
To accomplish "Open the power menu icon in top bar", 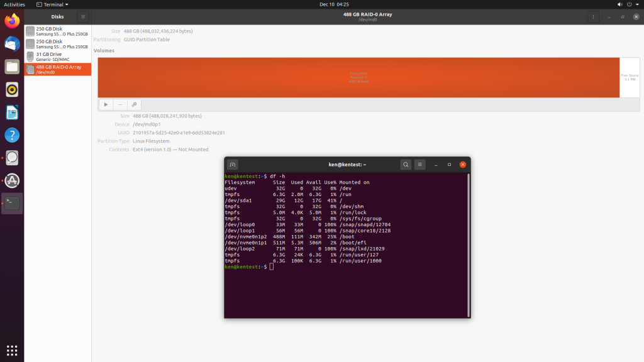I will tap(629, 4).
